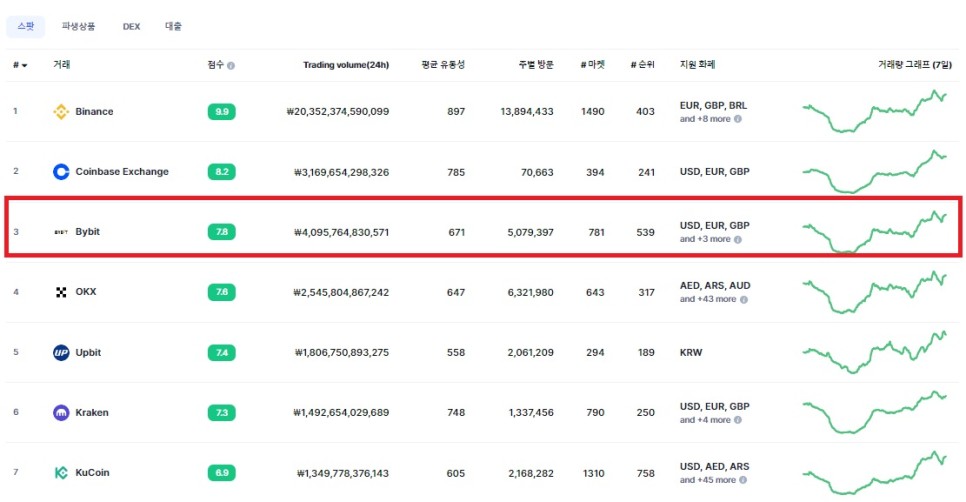Click info icon beside Kraken '+4 more'

coord(737,420)
